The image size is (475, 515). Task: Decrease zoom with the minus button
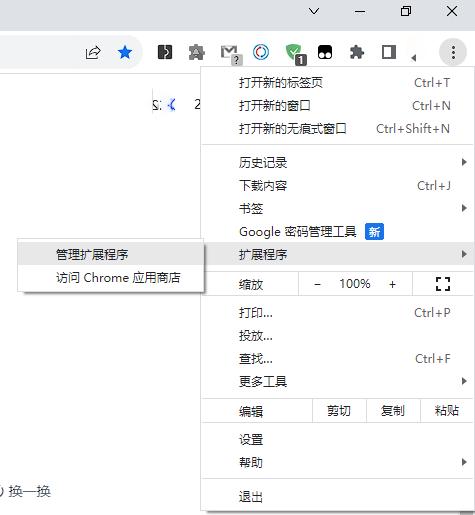pos(317,284)
